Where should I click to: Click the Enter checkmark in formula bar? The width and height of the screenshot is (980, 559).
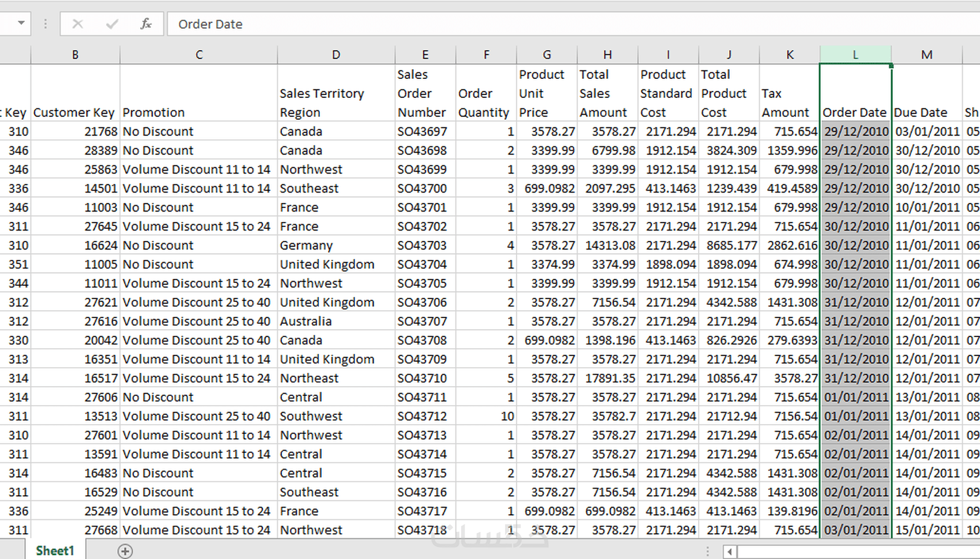pyautogui.click(x=112, y=24)
